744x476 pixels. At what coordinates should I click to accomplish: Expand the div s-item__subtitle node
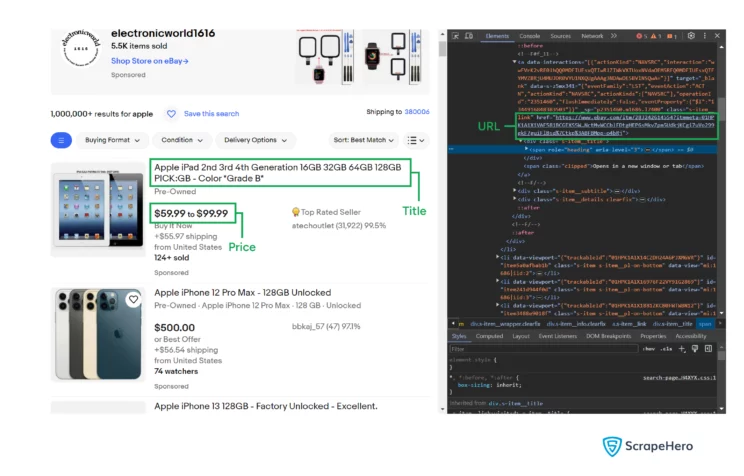tap(514, 191)
